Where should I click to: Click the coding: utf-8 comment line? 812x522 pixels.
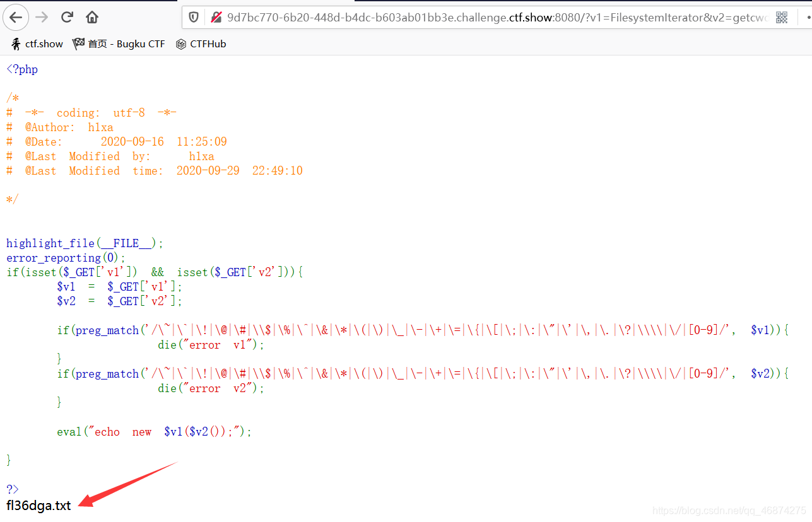click(91, 113)
